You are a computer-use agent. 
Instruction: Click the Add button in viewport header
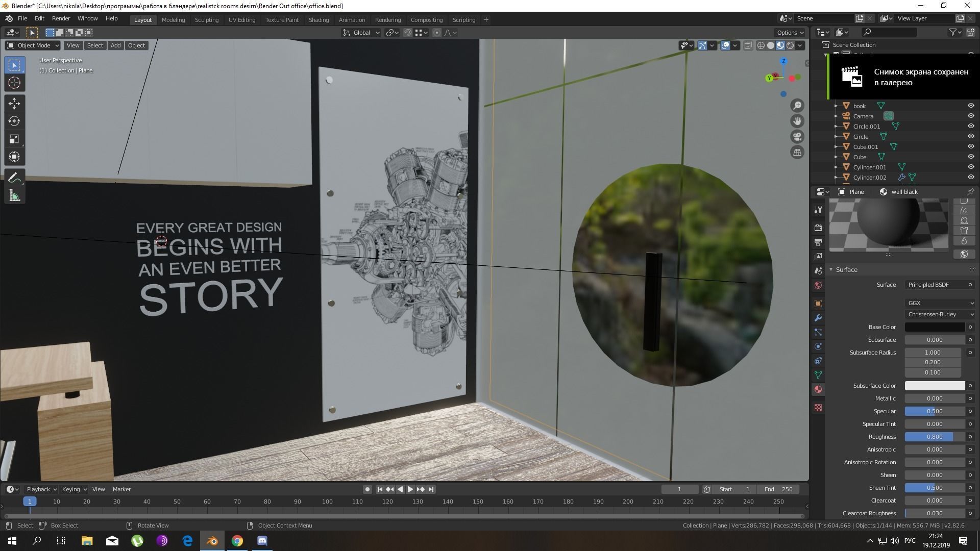coord(115,45)
